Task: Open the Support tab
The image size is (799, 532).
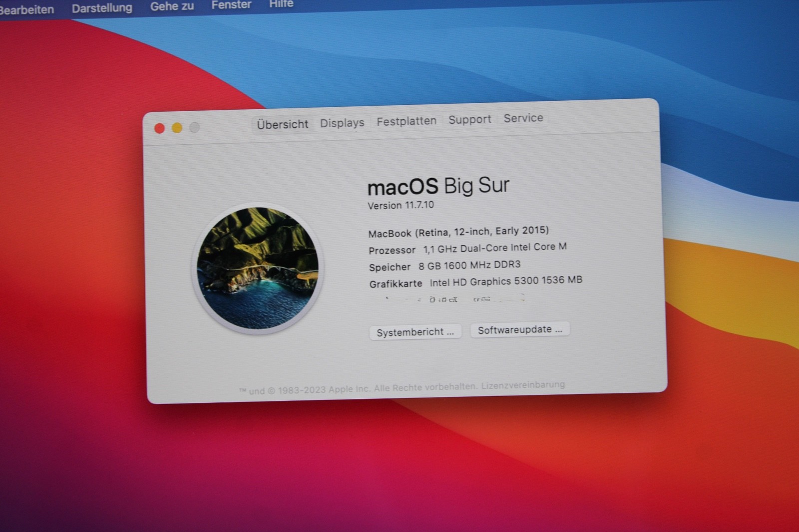Action: pyautogui.click(x=469, y=120)
